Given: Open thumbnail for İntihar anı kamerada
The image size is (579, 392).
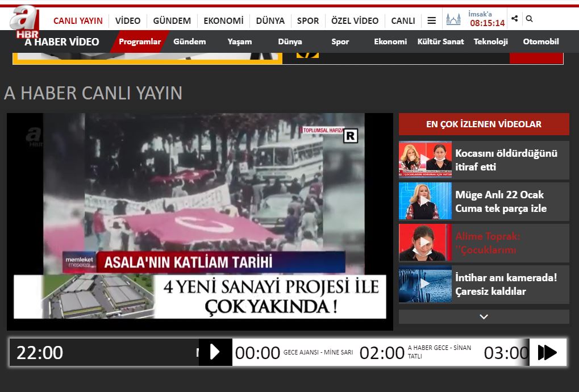Looking at the screenshot, I should 425,284.
